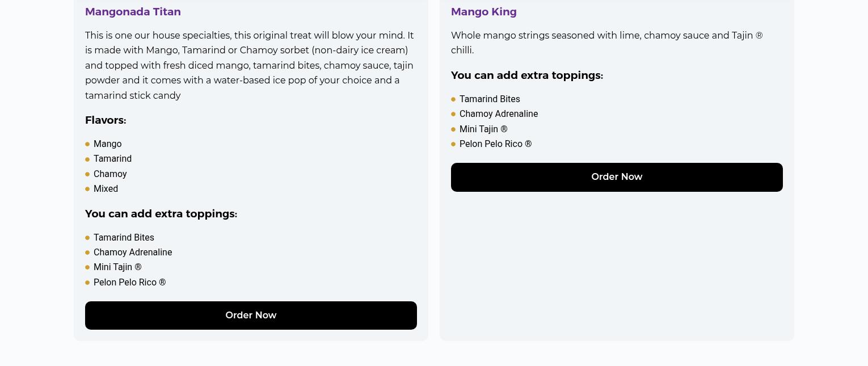The width and height of the screenshot is (868, 366).
Task: Click Chamoy Adrenaline in Mango King card
Action: click(499, 114)
